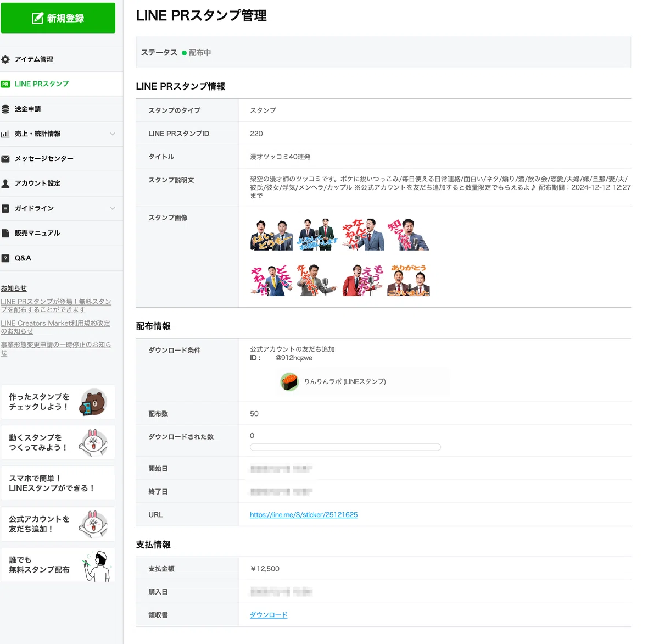Click the ありがとうございました sticker image
This screenshot has height=644, width=659.
click(409, 280)
